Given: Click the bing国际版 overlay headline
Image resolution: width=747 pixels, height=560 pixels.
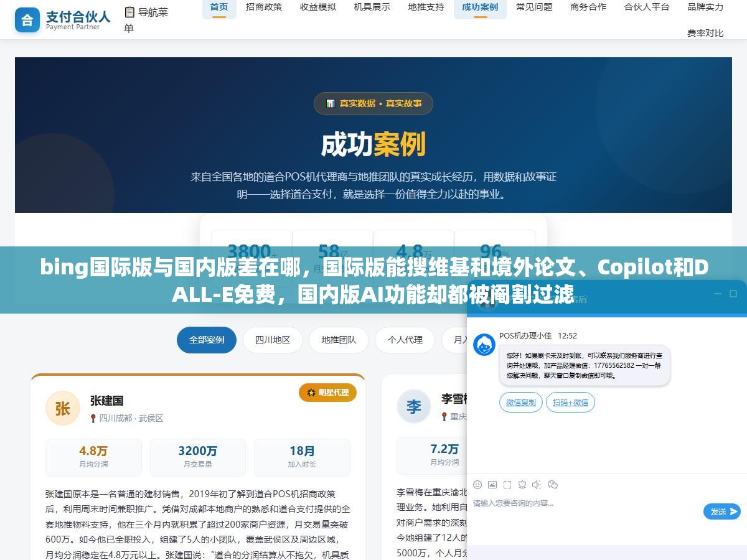Looking at the screenshot, I should click(x=374, y=280).
